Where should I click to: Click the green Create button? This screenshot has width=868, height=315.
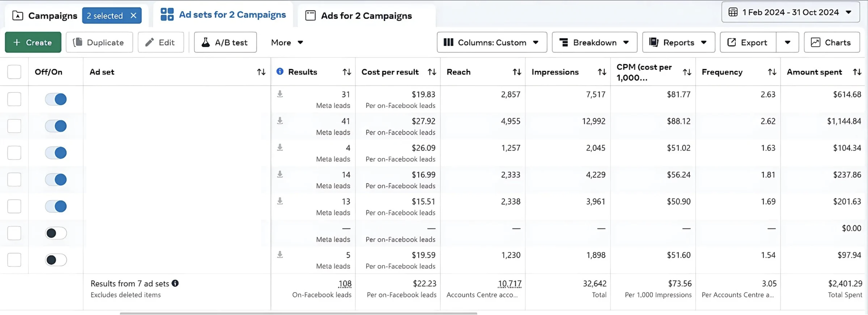click(x=33, y=43)
